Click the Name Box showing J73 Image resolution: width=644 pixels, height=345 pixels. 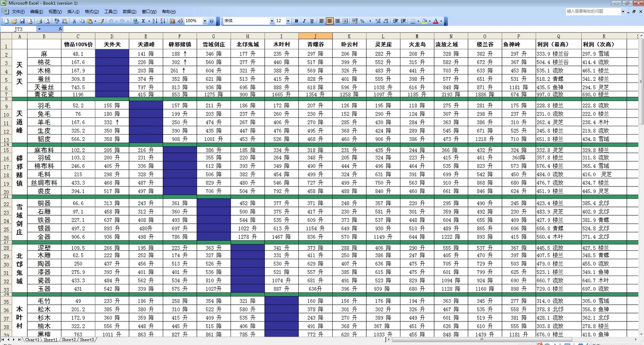(19, 29)
